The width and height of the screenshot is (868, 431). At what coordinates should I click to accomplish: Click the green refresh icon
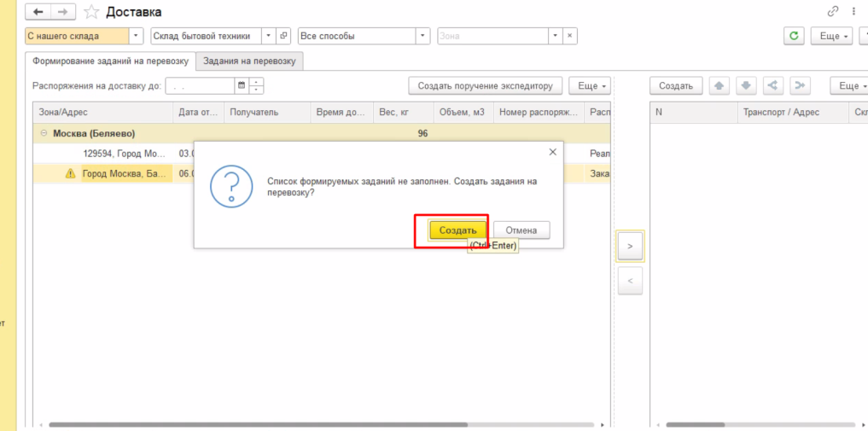coord(795,36)
